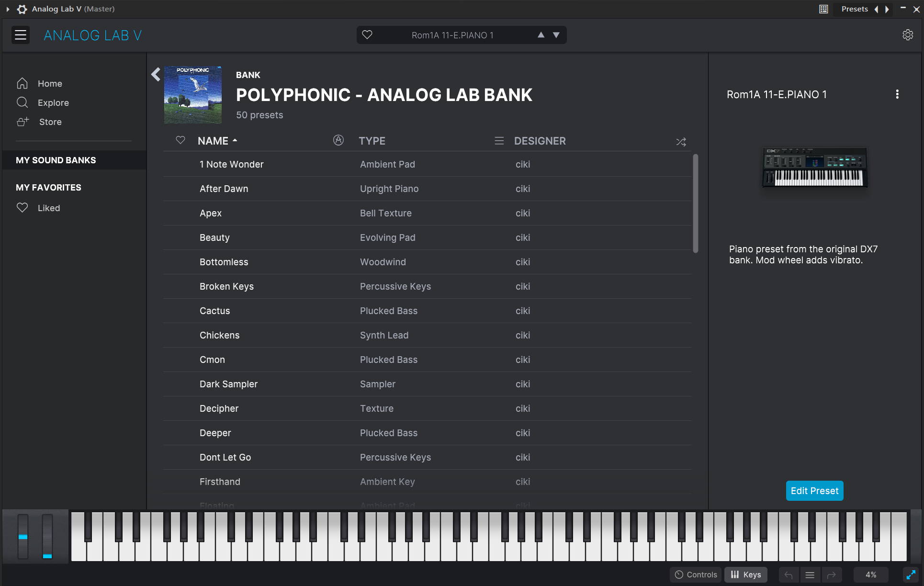924x586 pixels.
Task: Sort presets by Name column
Action: [x=217, y=141]
